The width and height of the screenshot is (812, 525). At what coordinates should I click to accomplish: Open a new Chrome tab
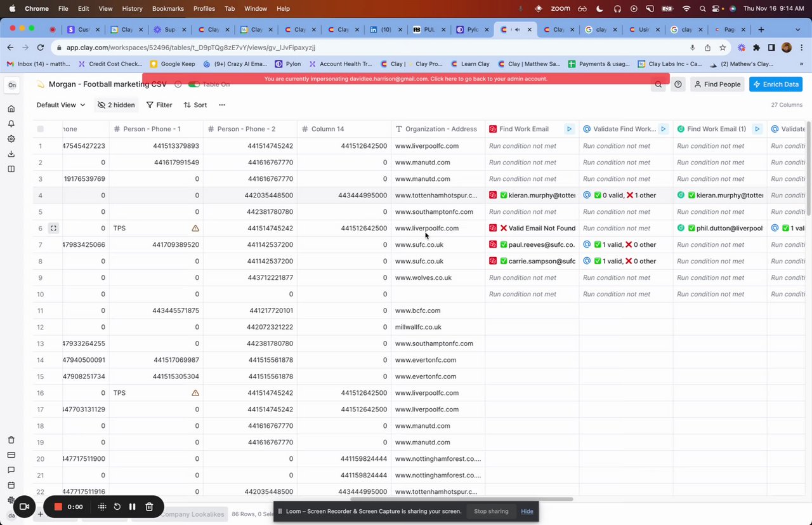tap(761, 29)
